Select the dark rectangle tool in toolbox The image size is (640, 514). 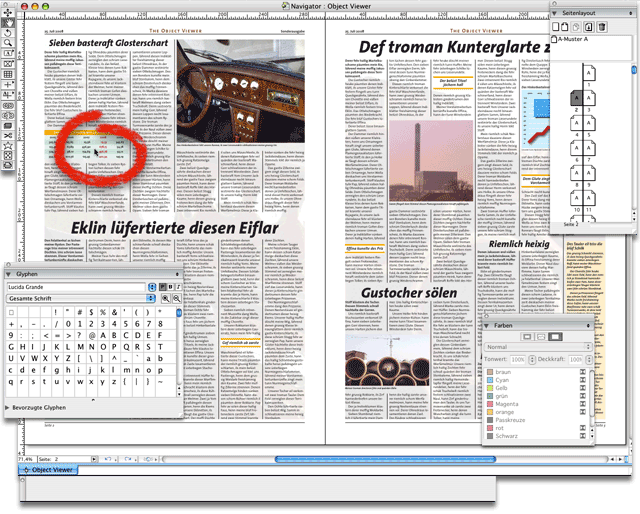8,126
